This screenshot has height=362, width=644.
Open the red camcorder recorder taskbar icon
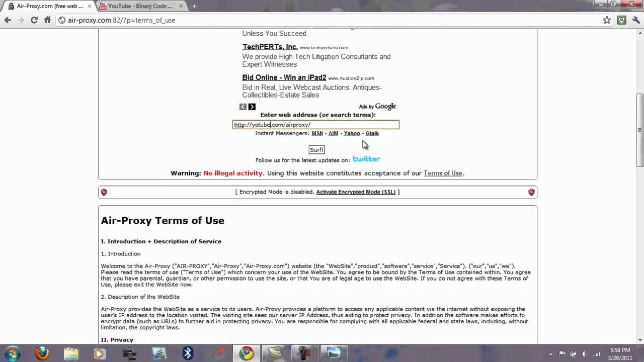tap(304, 353)
